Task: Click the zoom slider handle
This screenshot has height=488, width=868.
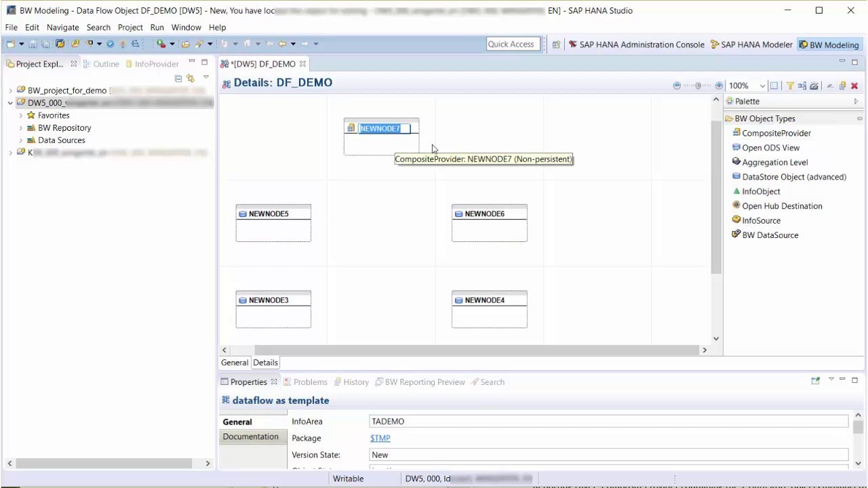Action: coord(698,85)
